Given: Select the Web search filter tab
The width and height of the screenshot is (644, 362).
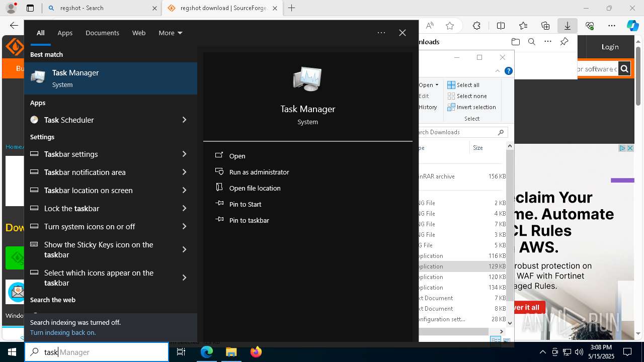Looking at the screenshot, I should pyautogui.click(x=139, y=33).
